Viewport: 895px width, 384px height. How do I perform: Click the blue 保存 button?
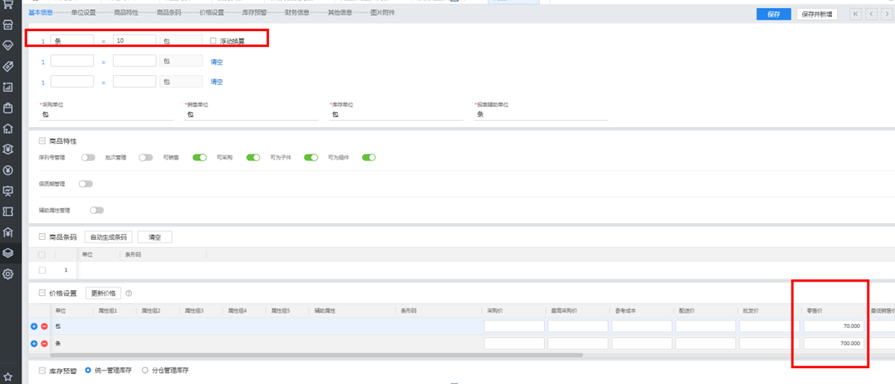[773, 14]
